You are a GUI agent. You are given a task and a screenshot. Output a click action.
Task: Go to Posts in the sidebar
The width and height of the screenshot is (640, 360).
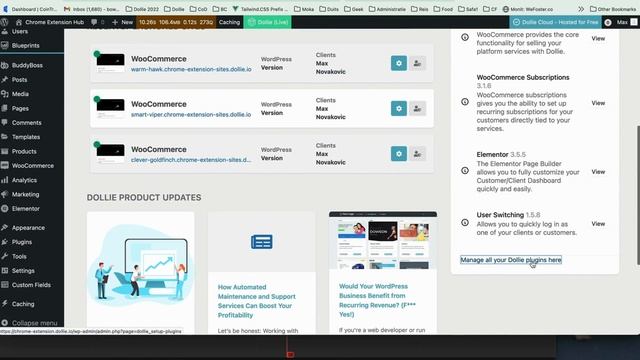coord(19,80)
